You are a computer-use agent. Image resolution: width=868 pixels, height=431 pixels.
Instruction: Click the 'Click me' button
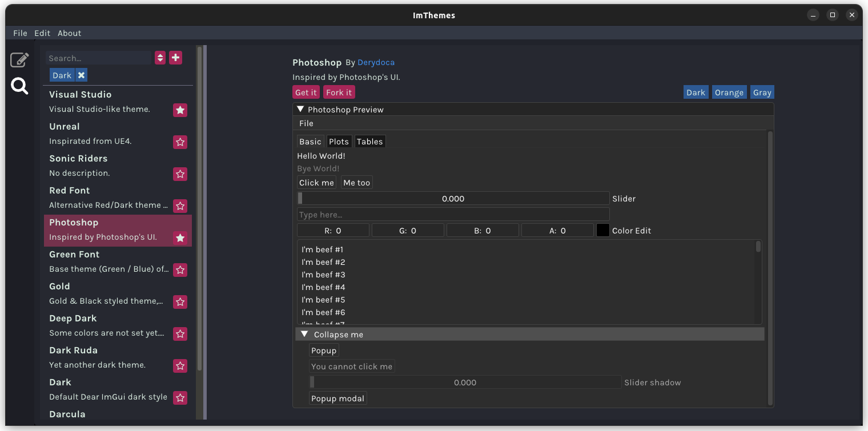click(x=316, y=183)
